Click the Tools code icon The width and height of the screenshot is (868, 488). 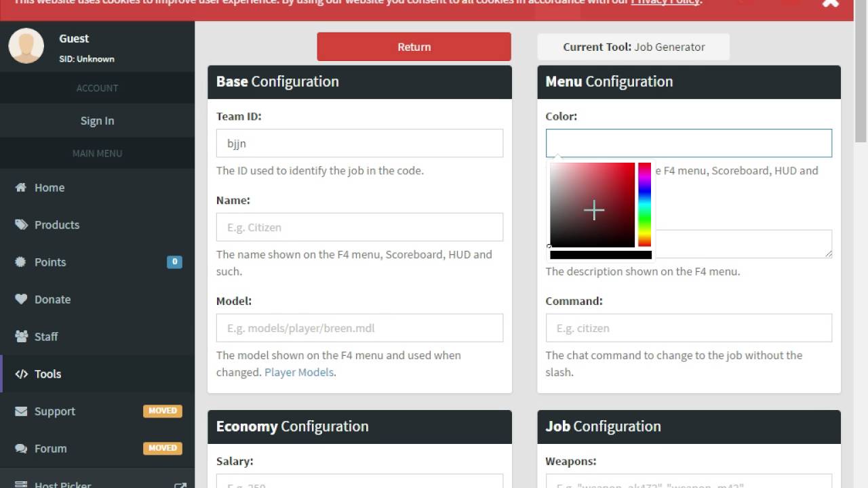pyautogui.click(x=22, y=374)
